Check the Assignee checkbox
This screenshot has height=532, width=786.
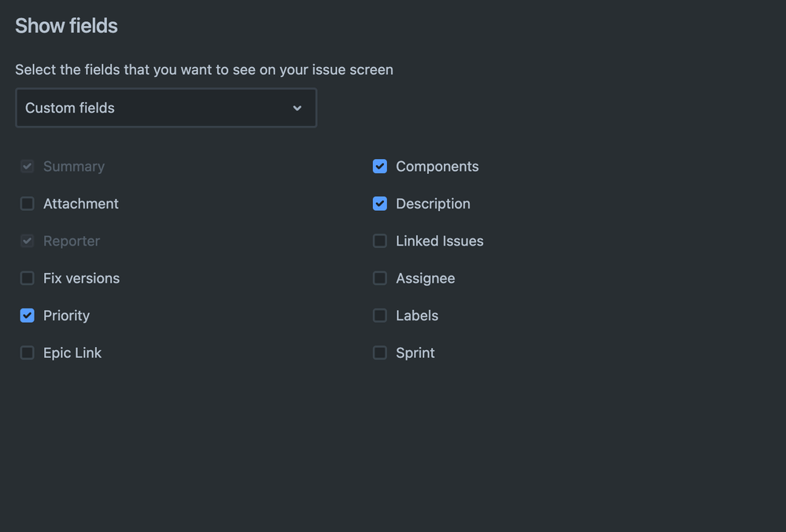pos(380,278)
